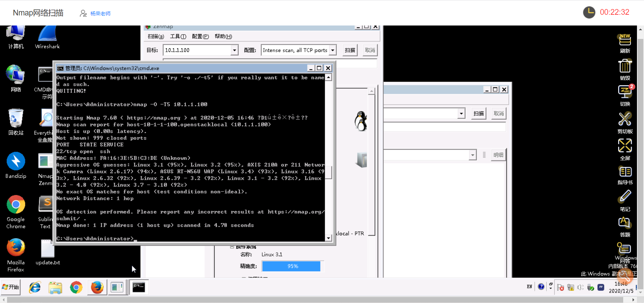Open the 答题 quiz tool
The width and height of the screenshot is (644, 303).
pos(625,227)
